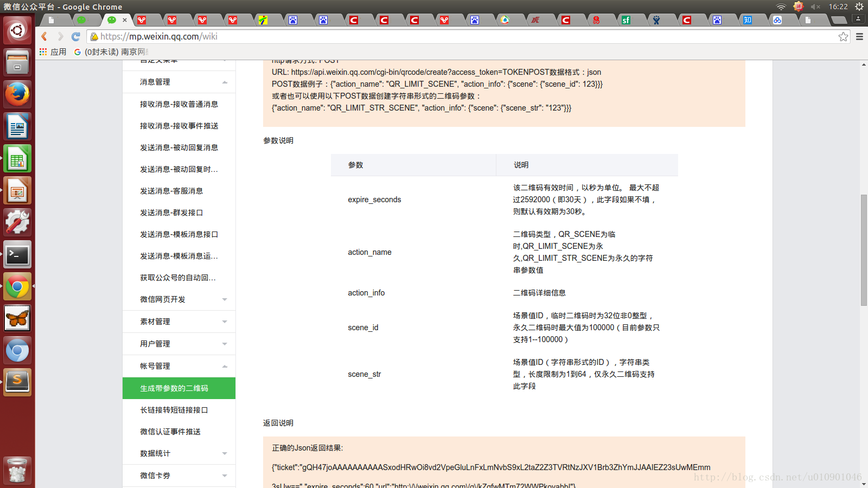Open System Settings wrench-and-gear icon
Viewport: 868px width, 488px height.
pos(17,222)
